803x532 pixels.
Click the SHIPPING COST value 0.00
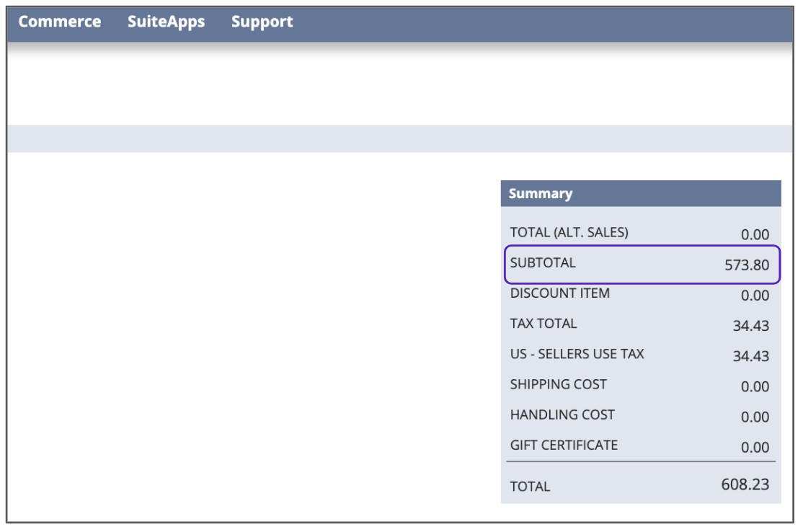755,386
